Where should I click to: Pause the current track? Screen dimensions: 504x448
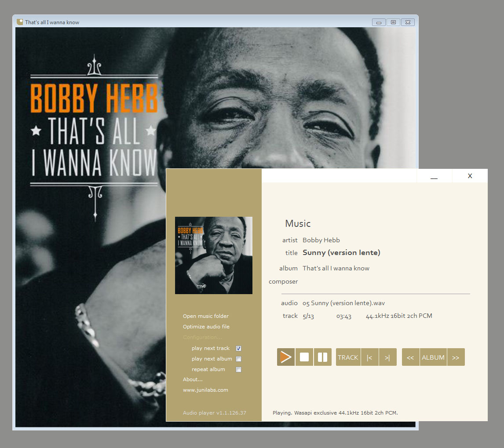point(322,357)
